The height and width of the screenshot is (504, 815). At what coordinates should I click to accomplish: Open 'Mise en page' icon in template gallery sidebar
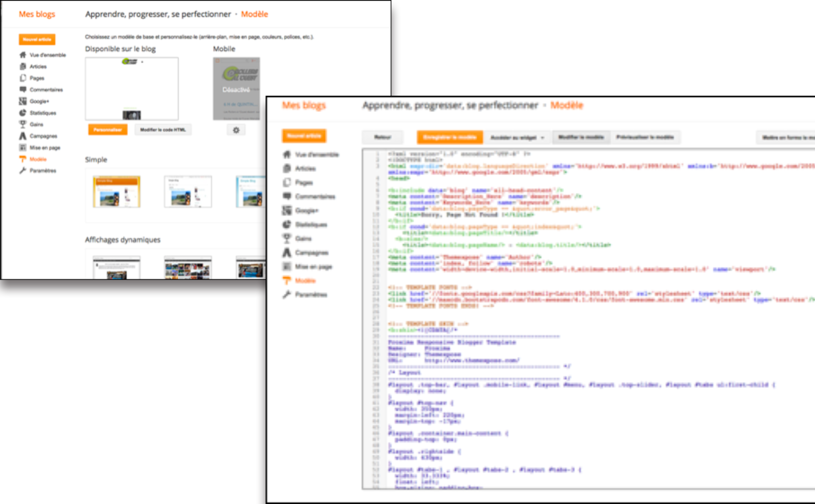point(23,148)
